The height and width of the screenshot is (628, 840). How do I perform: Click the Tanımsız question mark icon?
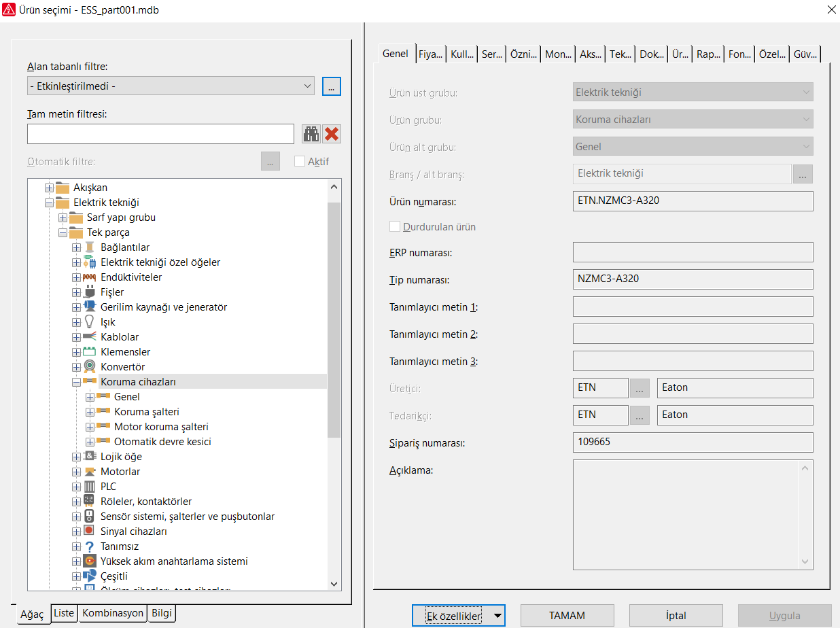click(x=90, y=546)
